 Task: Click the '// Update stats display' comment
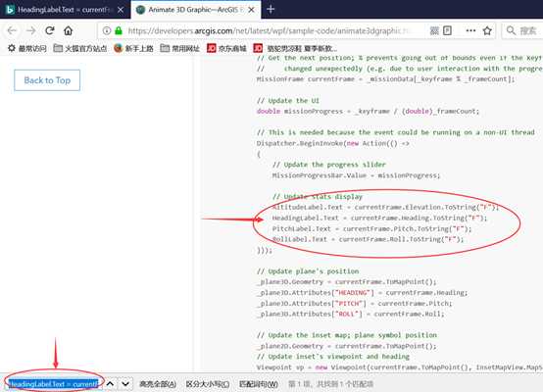[x=318, y=197]
